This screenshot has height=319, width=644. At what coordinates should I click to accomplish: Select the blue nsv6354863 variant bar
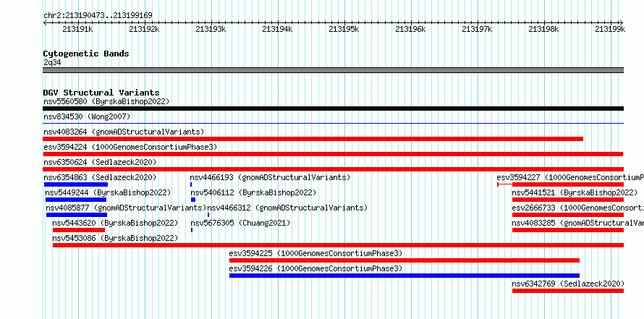[75, 184]
